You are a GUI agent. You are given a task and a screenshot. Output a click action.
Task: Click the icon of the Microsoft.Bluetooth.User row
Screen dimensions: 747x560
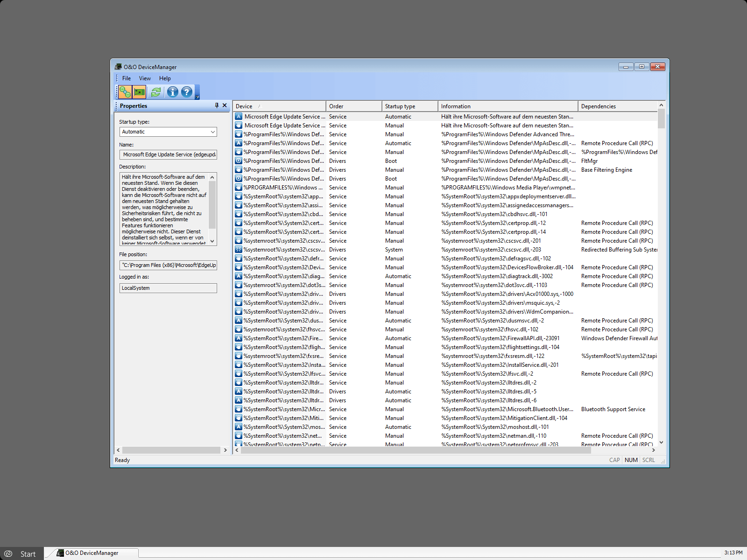click(239, 409)
